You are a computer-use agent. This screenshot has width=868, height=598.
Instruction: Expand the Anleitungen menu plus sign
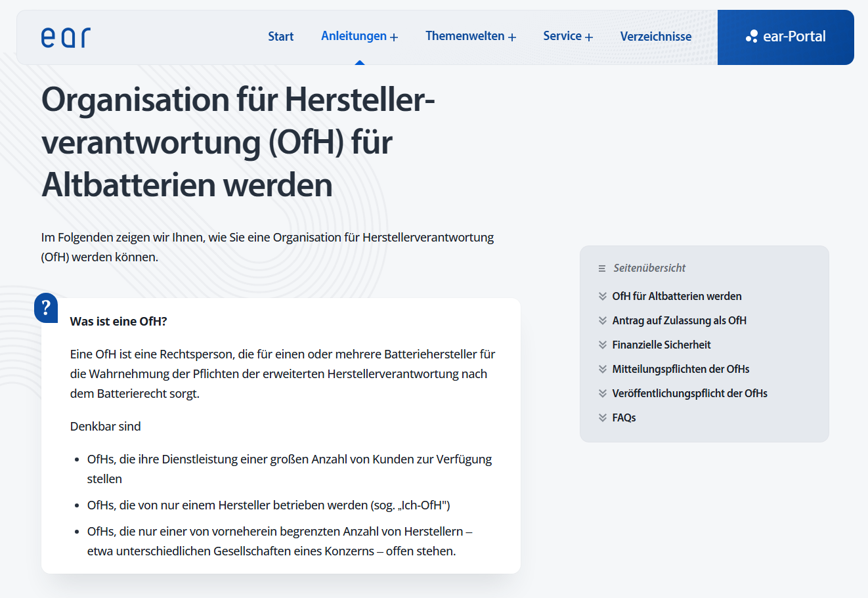pyautogui.click(x=394, y=37)
